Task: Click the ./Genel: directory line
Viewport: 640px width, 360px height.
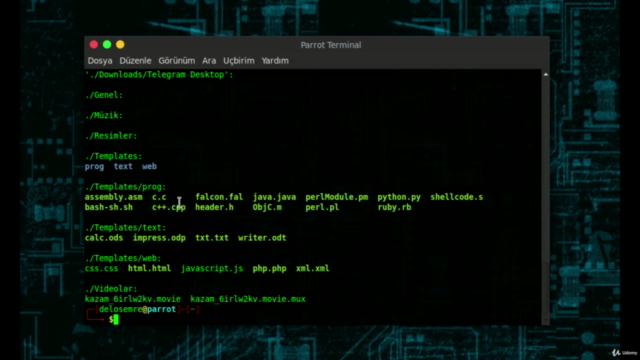Action: click(104, 95)
